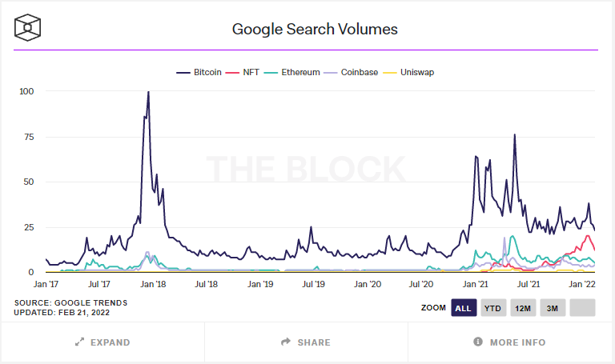Click the NFT peak near Jan '22
This screenshot has width=615, height=364.
tap(587, 236)
